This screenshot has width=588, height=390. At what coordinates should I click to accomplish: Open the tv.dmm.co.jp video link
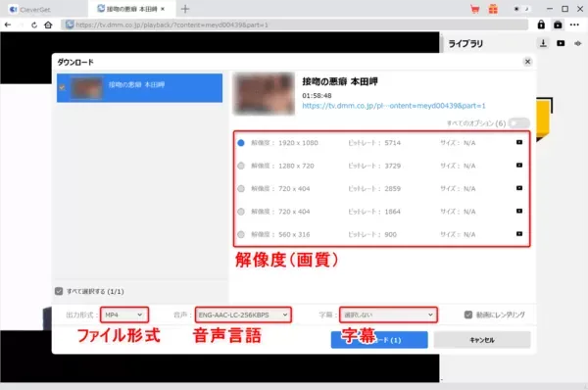(394, 106)
